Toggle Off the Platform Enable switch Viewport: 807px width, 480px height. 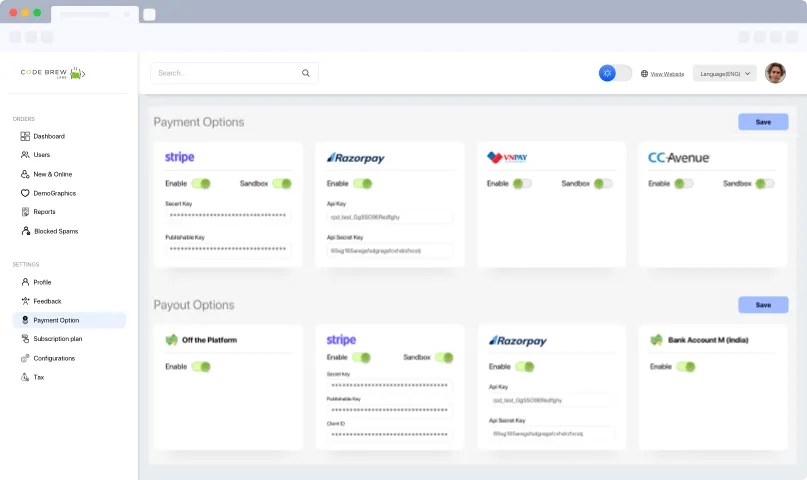[201, 367]
